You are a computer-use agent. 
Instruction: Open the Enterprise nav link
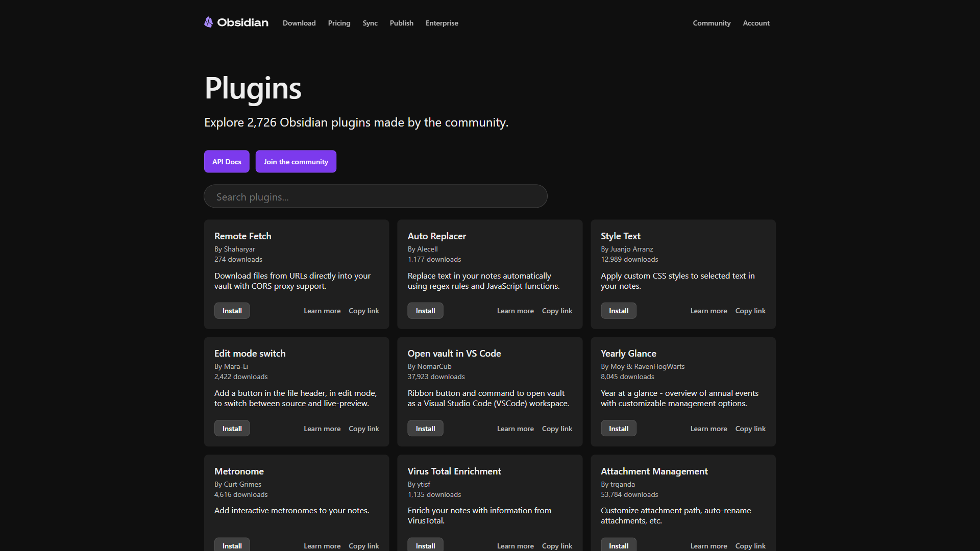click(x=442, y=23)
